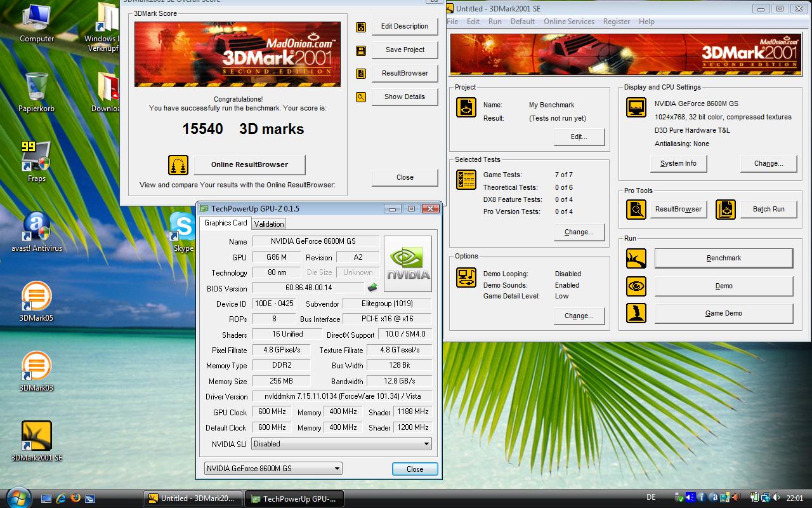The height and width of the screenshot is (508, 812).
Task: Click the Benchmark run icon
Action: point(636,258)
